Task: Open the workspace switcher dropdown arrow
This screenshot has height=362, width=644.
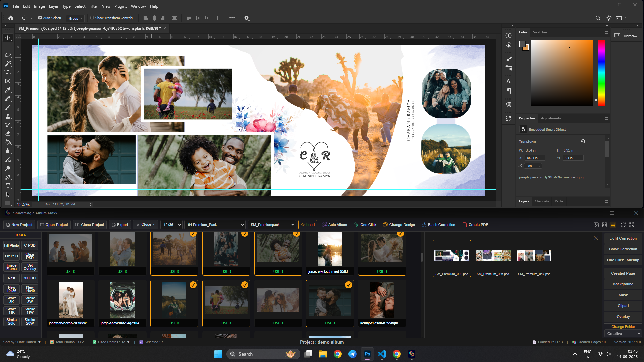Action: click(x=626, y=18)
